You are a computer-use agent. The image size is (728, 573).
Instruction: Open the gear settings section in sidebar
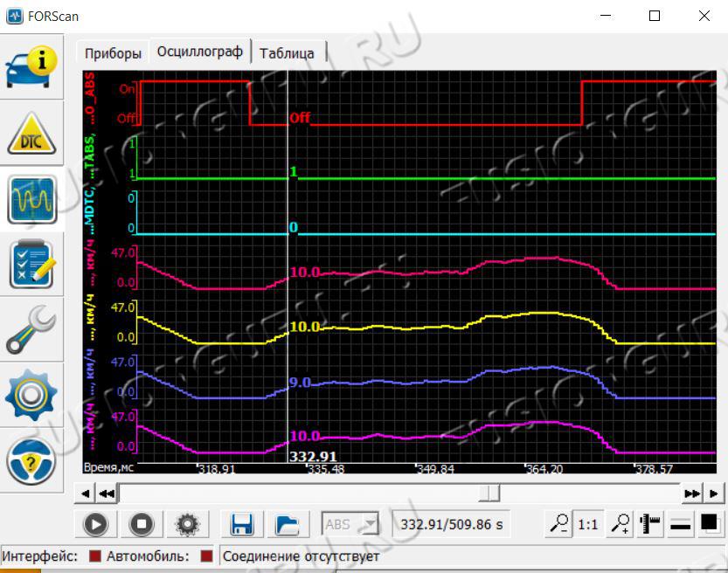(x=31, y=395)
